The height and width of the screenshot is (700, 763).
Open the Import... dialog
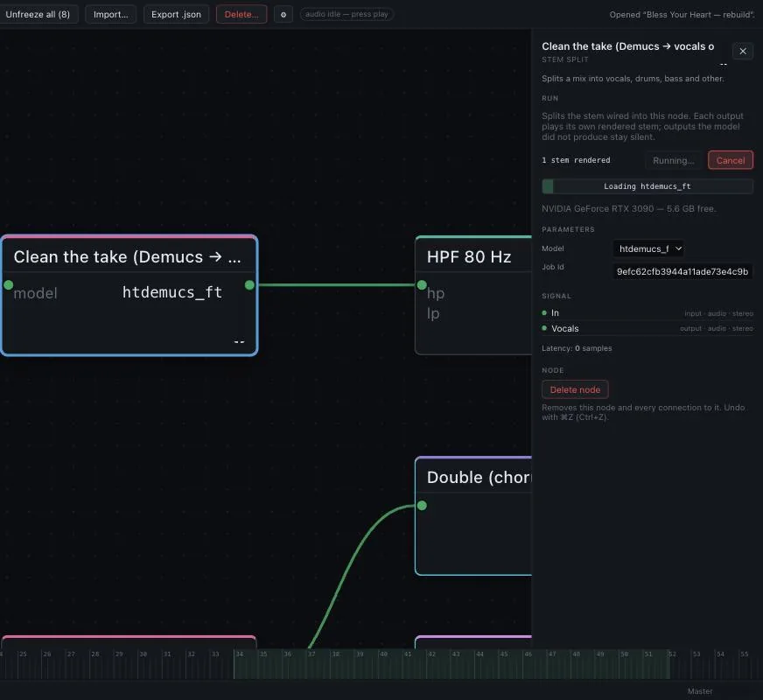[x=111, y=15]
